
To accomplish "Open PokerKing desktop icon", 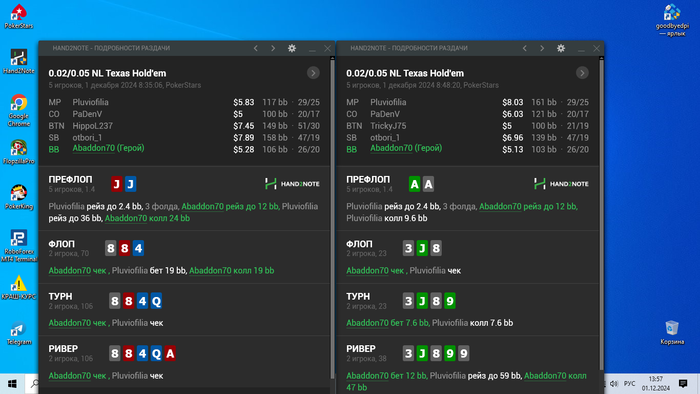I will point(19,197).
